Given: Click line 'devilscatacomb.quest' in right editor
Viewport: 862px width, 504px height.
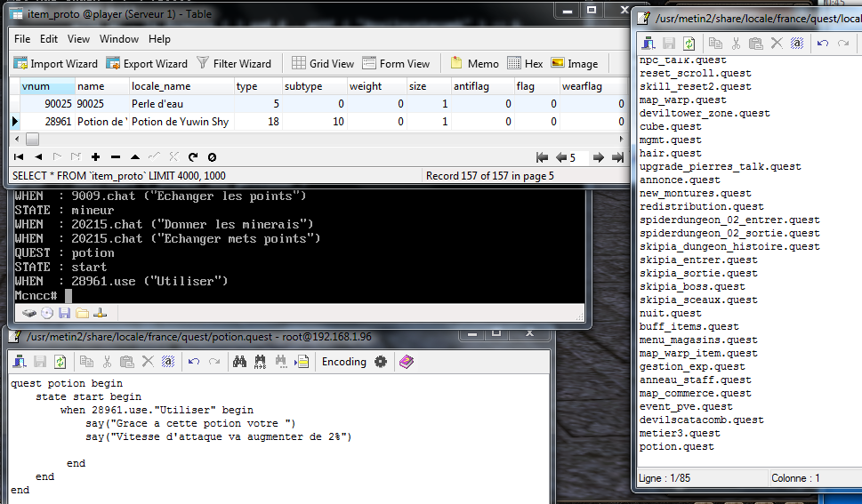Looking at the screenshot, I should tap(702, 420).
